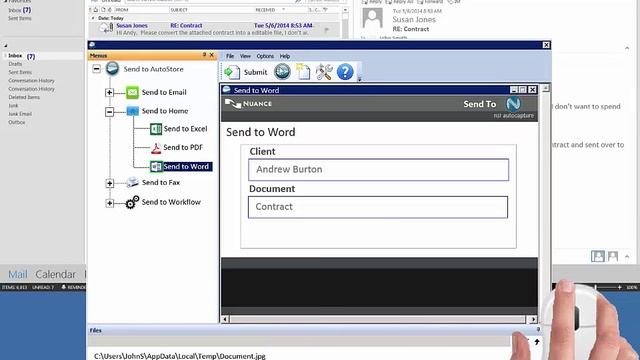Select the Send to Workflow tree label

click(x=171, y=202)
